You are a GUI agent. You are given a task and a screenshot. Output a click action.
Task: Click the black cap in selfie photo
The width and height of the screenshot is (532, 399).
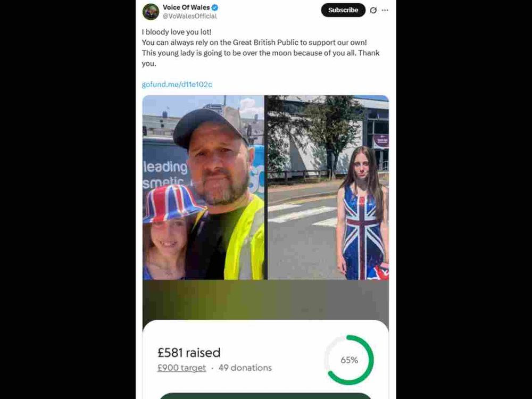click(210, 127)
